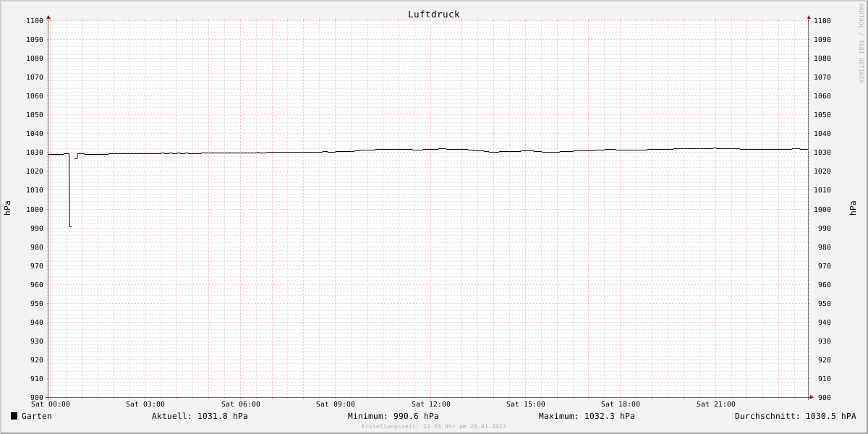Select the Maximum: 1032.3 hPa value
Screen dimensions: 868x434
587,416
